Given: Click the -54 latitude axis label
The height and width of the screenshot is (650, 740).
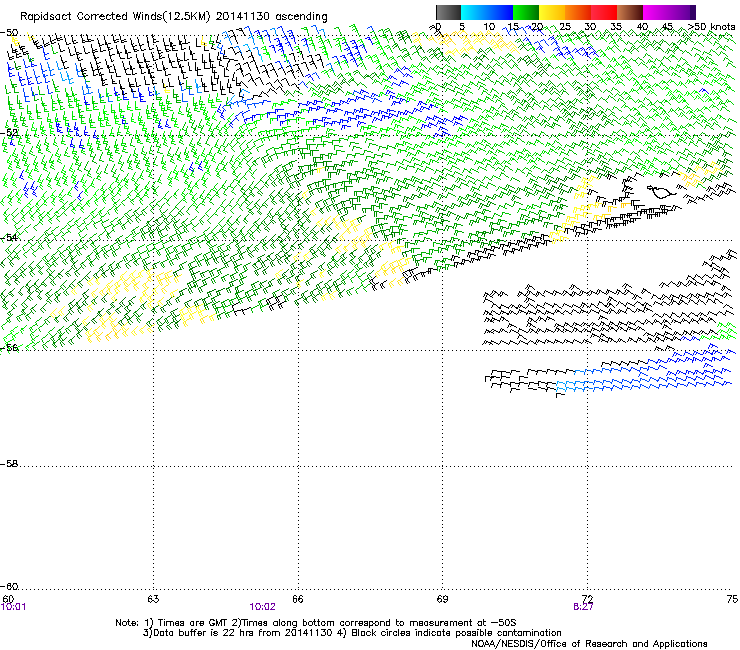Looking at the screenshot, I should (9, 237).
